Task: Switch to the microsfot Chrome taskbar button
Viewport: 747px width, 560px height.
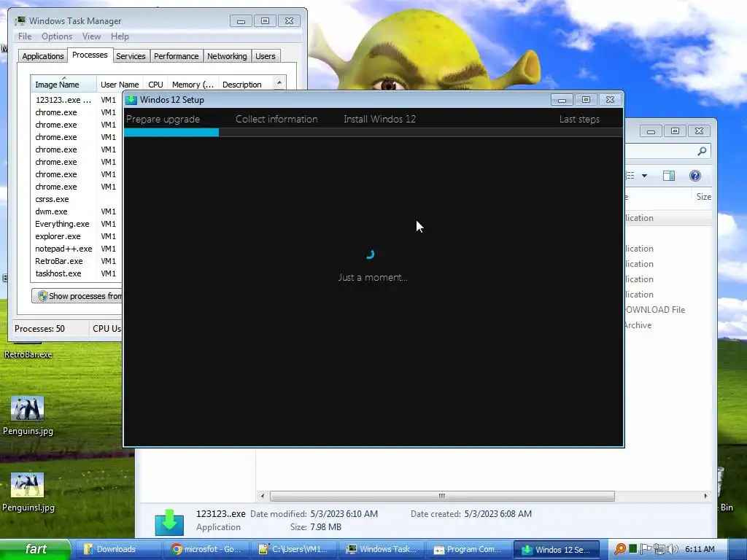Action: click(x=206, y=549)
